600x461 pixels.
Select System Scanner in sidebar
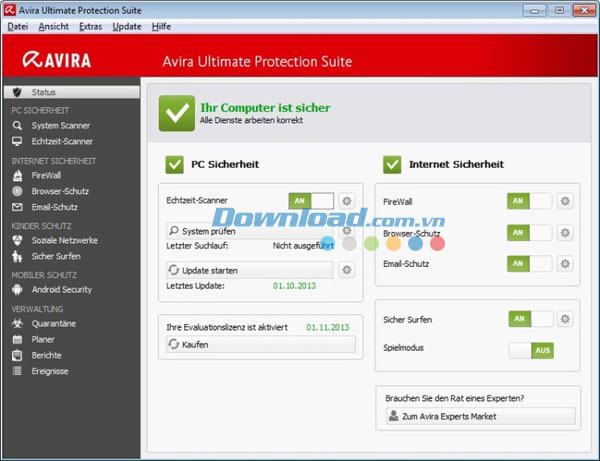pos(61,125)
